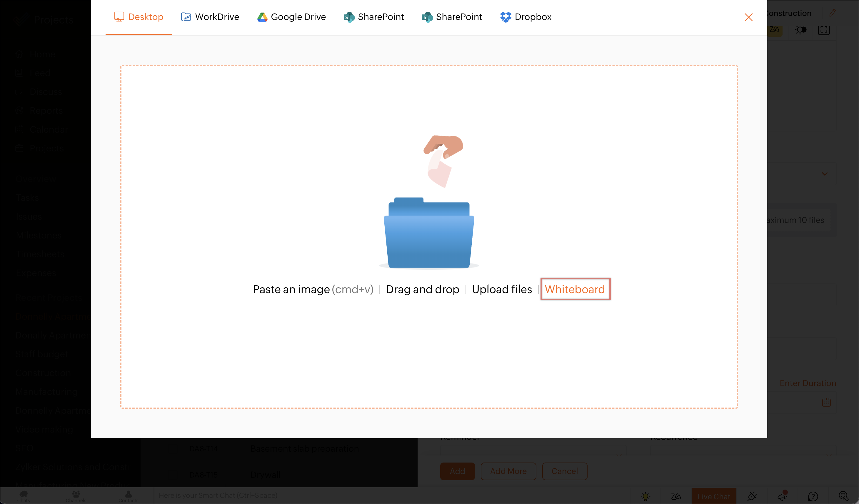Click the Upload files link
Viewport: 859px width, 504px height.
(502, 289)
